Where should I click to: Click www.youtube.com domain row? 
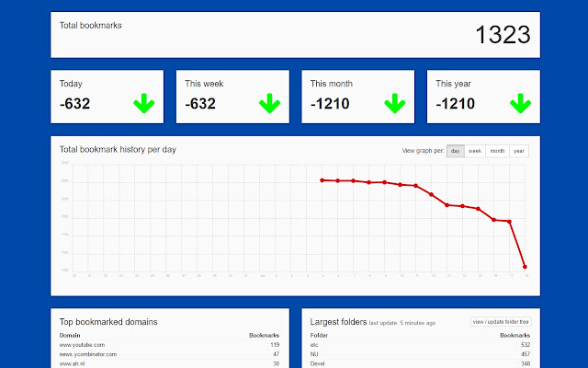pos(169,345)
